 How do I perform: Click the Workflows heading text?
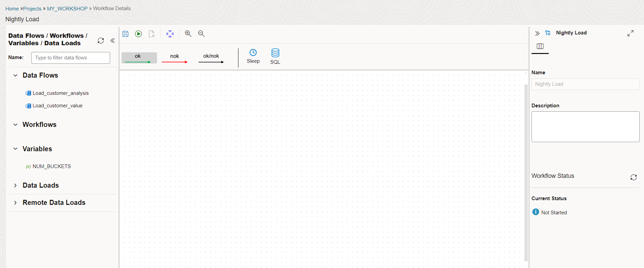40,125
